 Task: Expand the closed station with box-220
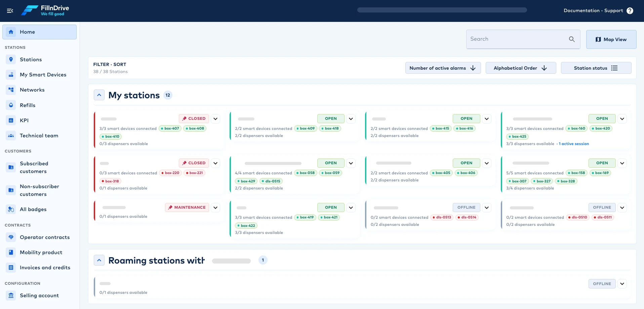coord(215,163)
